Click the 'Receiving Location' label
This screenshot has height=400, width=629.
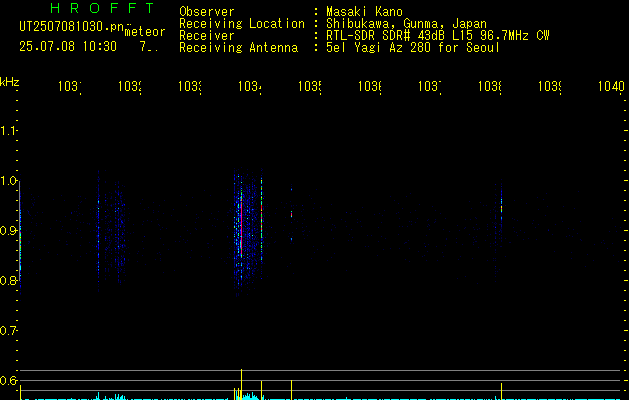tap(242, 24)
